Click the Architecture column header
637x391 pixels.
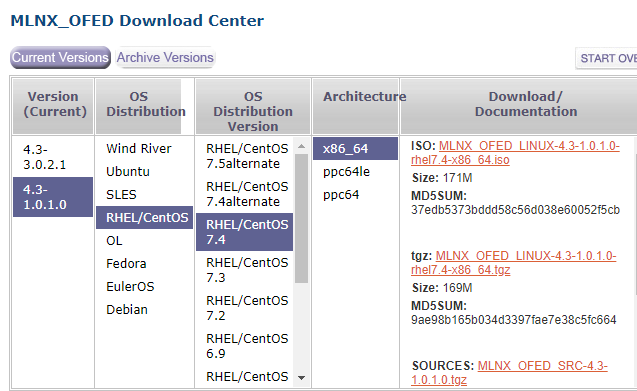(x=355, y=106)
